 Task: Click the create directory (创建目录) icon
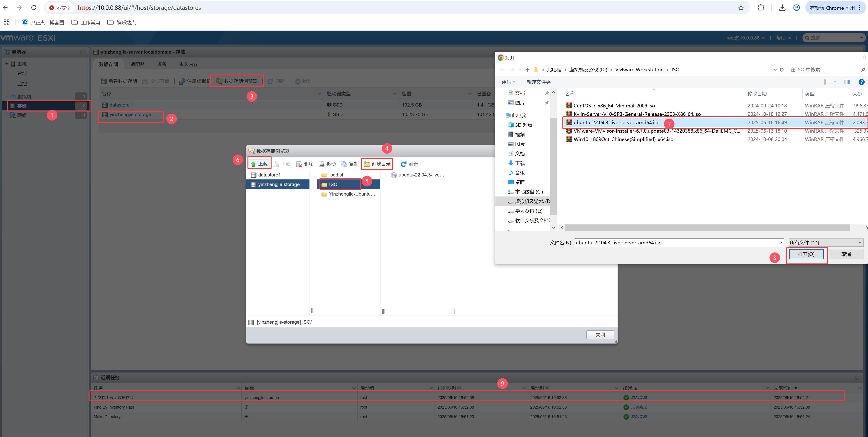point(367,164)
